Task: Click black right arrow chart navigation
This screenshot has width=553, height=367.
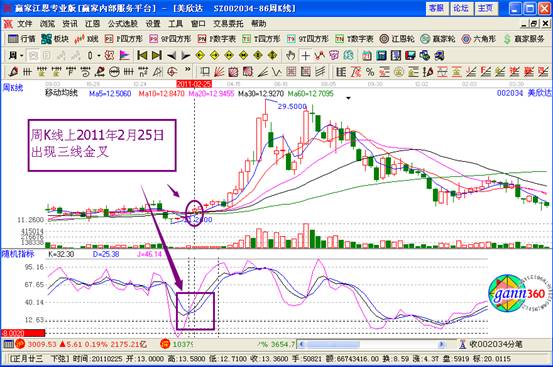Action: pyautogui.click(x=185, y=55)
